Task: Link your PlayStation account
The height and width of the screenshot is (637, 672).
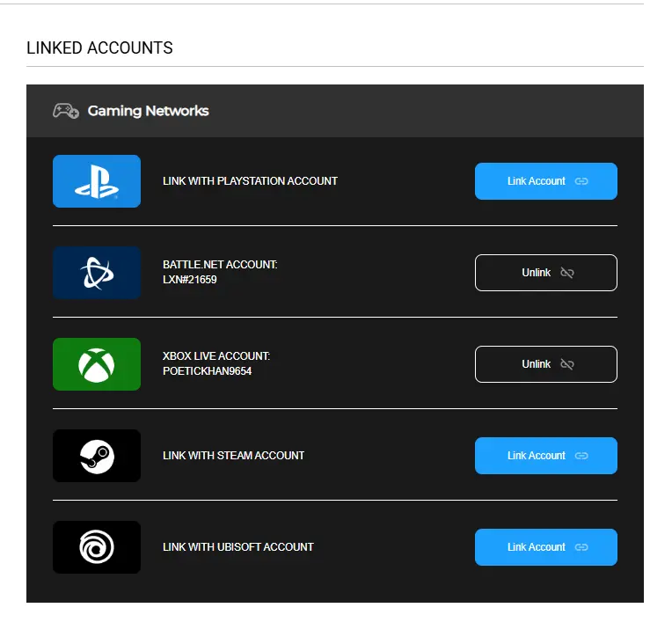Action: click(546, 181)
